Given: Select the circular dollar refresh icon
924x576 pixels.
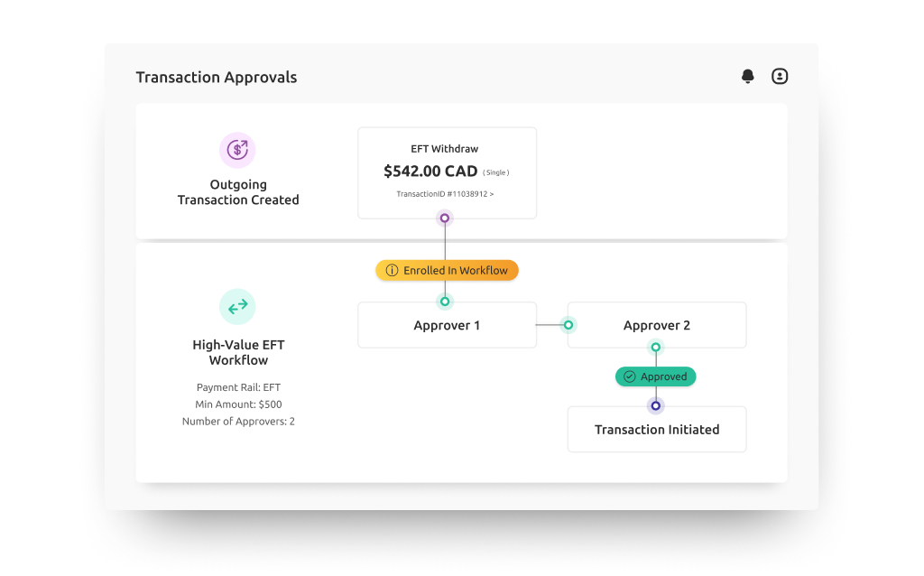Looking at the screenshot, I should (237, 150).
